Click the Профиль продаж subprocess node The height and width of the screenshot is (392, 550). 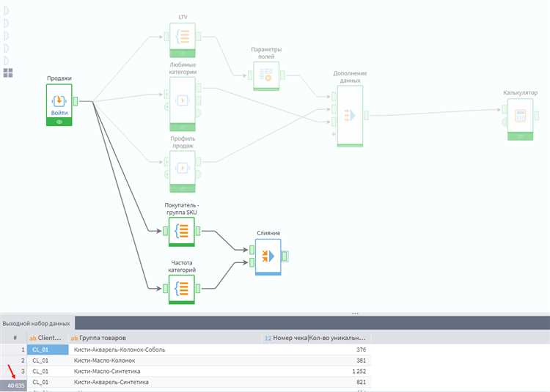tap(183, 171)
